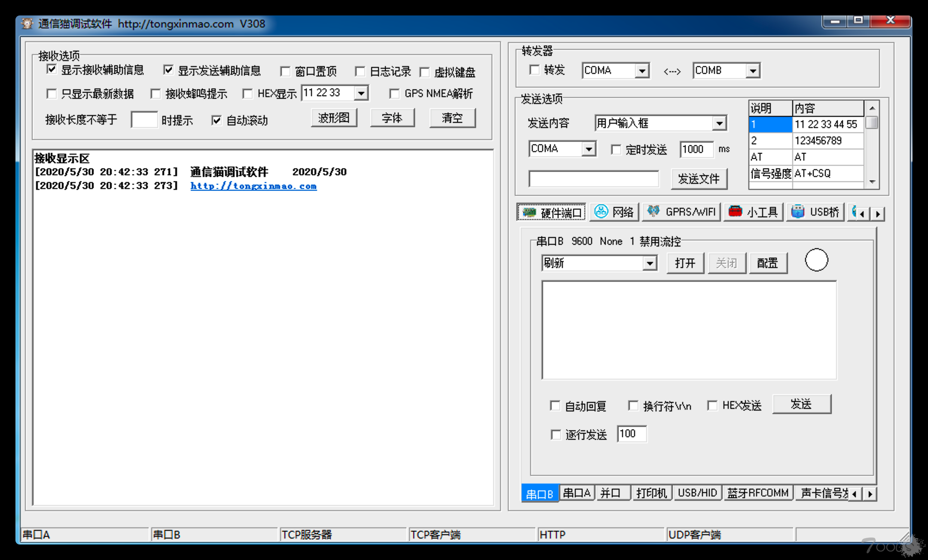Enable 窗口置顶 checkbox

pyautogui.click(x=285, y=71)
